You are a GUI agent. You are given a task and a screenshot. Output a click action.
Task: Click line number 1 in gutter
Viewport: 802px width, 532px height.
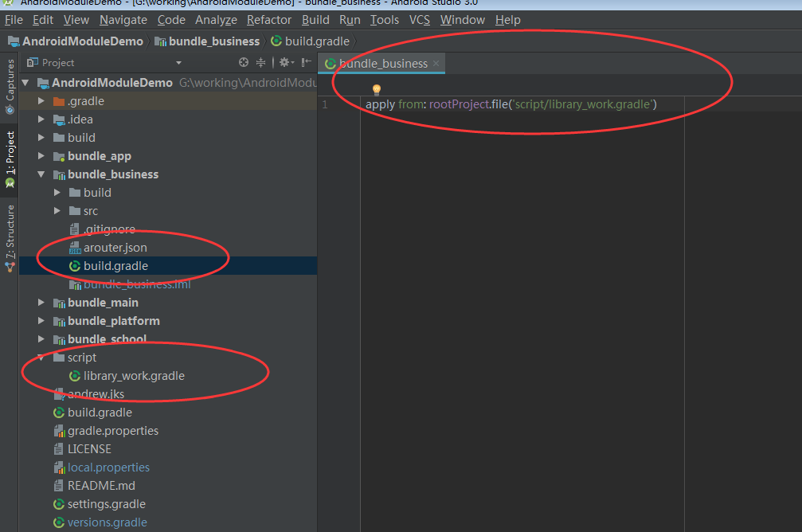coord(325,105)
